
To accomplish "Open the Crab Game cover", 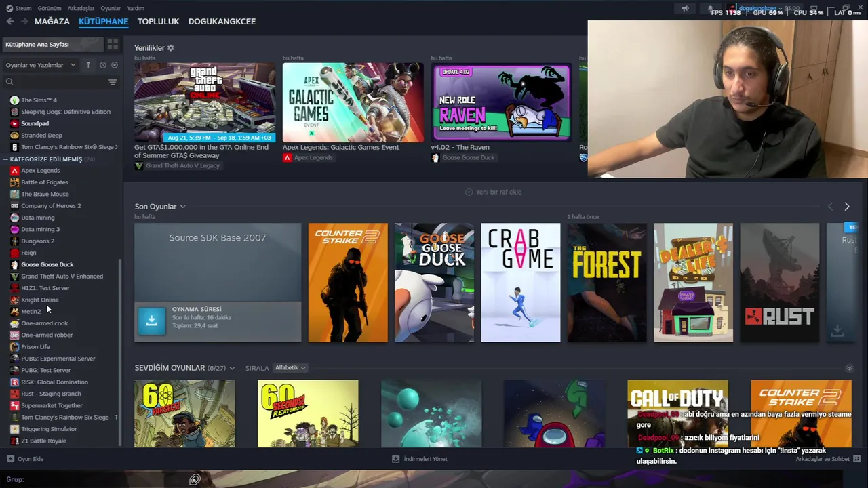I will (521, 283).
